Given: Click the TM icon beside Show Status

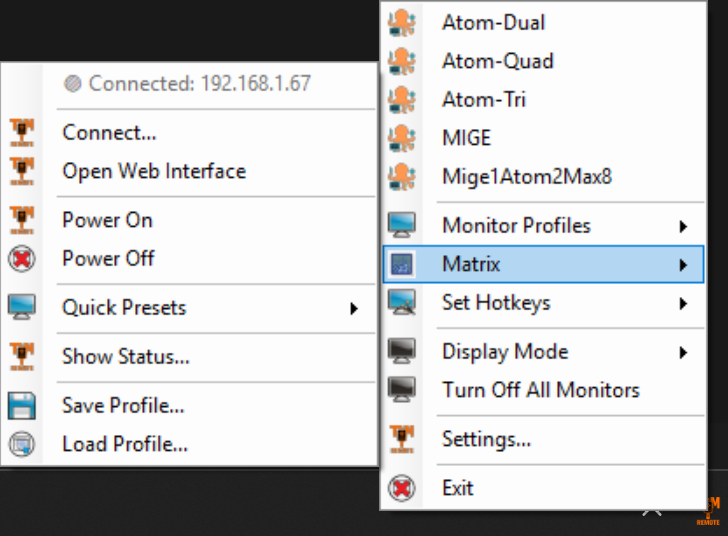Looking at the screenshot, I should point(22,357).
